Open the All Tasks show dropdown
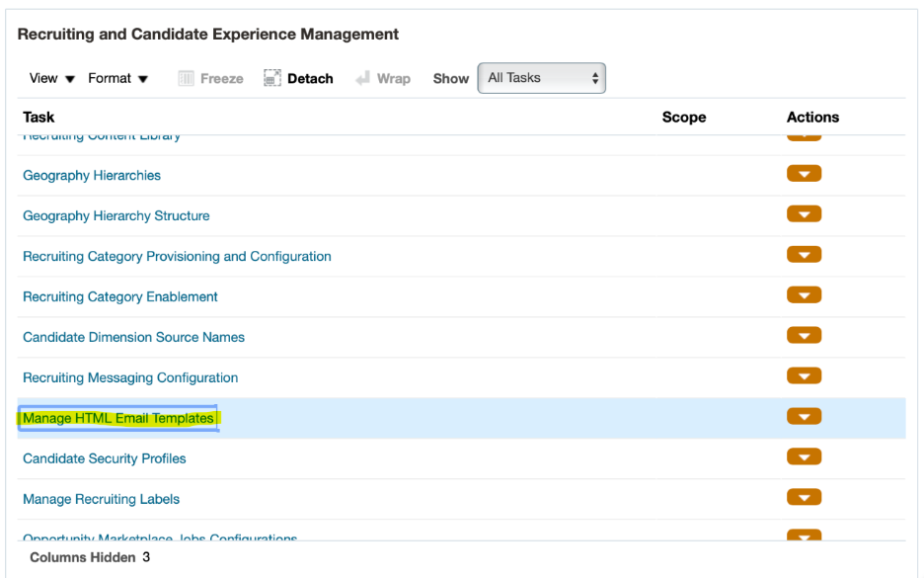 pyautogui.click(x=542, y=78)
